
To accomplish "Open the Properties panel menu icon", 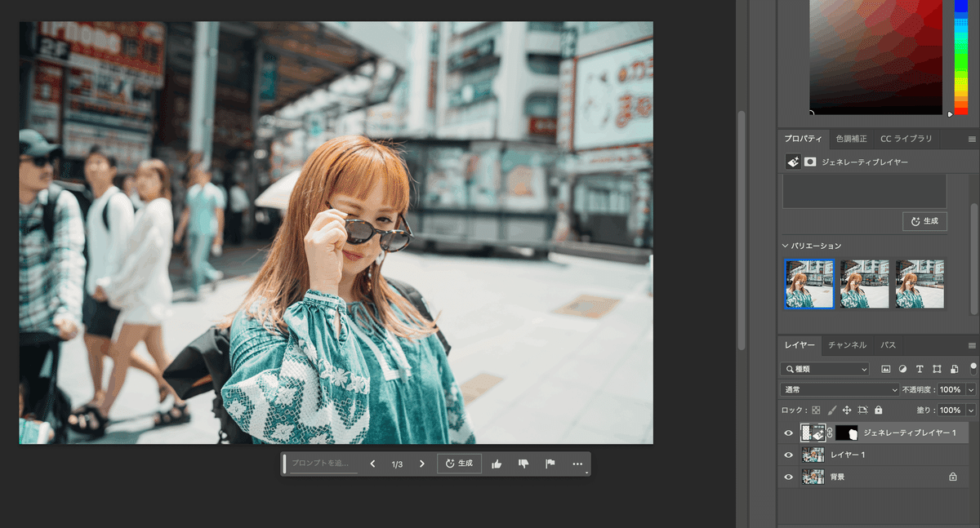I will [x=972, y=139].
